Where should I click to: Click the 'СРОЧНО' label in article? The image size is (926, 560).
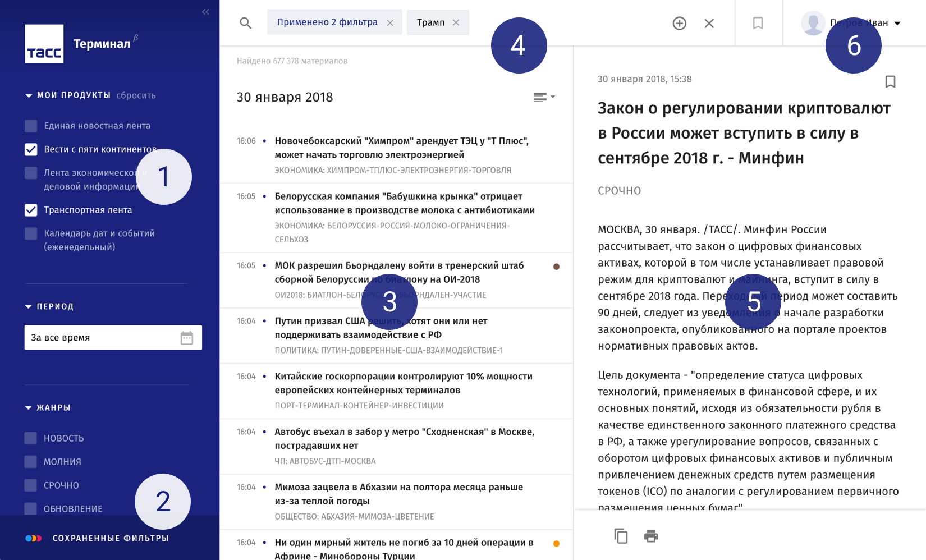[x=619, y=191]
